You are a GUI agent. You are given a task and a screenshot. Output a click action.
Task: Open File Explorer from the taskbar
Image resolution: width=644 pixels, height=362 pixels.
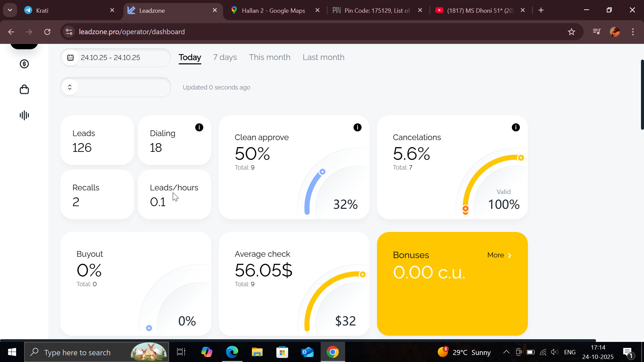tap(257, 352)
